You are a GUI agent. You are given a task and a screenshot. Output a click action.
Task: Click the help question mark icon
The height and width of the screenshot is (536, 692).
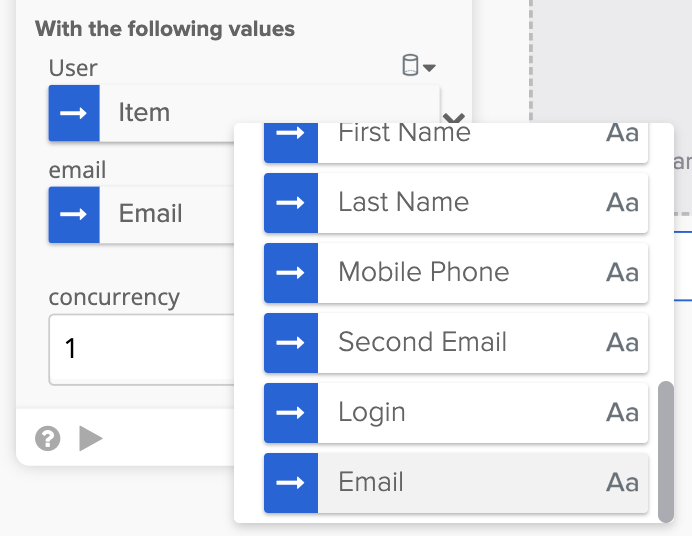pos(47,438)
